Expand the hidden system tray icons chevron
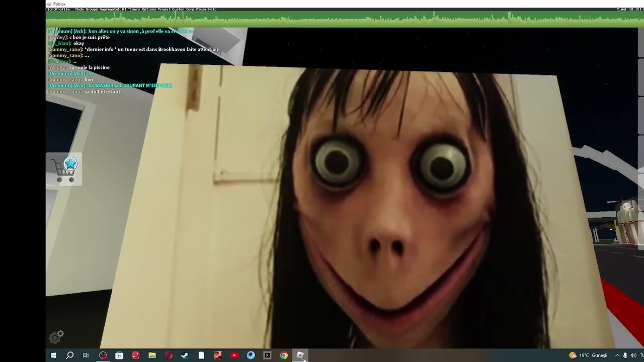The height and width of the screenshot is (362, 644). tap(617, 355)
